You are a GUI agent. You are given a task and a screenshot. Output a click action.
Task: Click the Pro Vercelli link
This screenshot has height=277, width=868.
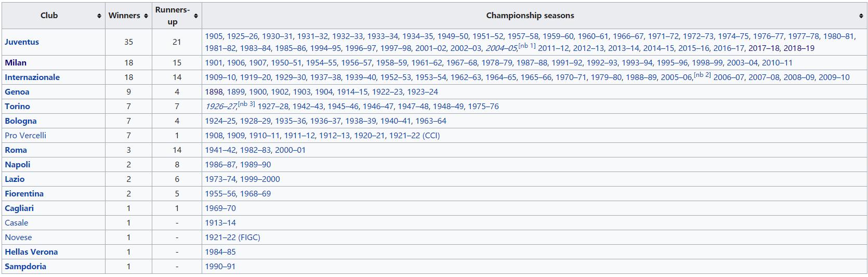pyautogui.click(x=25, y=136)
